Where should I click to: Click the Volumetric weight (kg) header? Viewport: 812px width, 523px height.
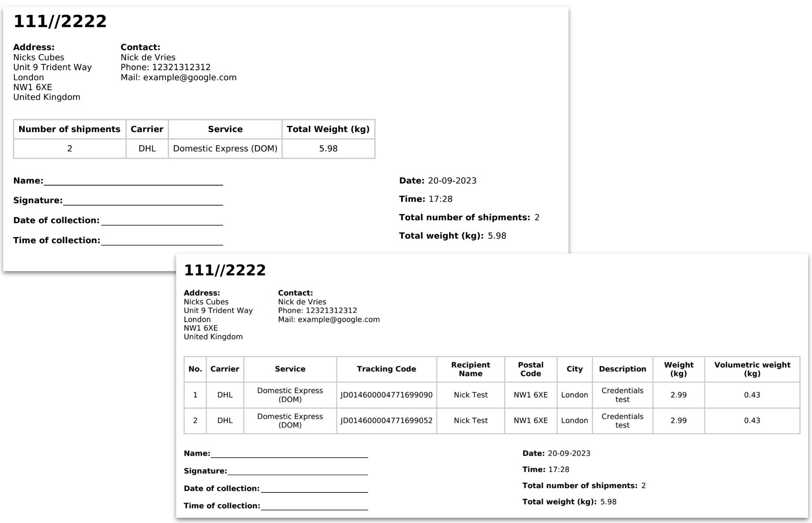[x=752, y=369]
